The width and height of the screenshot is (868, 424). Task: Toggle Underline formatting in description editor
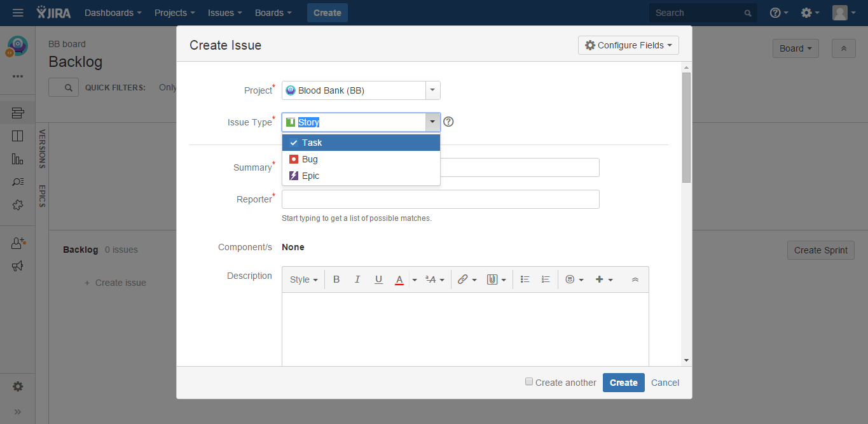379,279
